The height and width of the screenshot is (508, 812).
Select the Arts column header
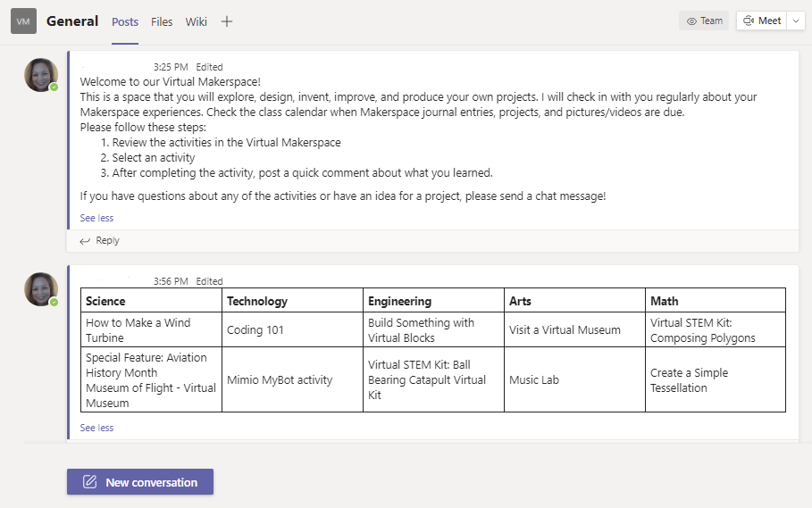pyautogui.click(x=574, y=301)
